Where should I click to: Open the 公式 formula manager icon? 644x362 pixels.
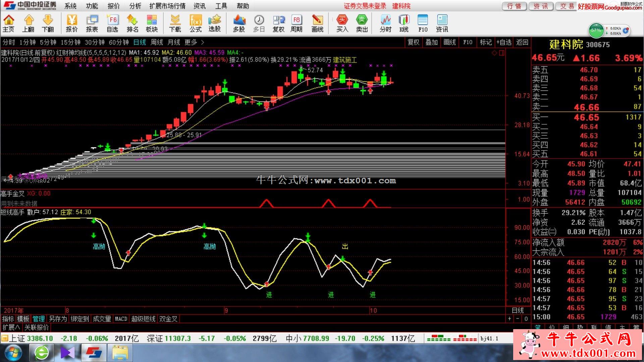(x=196, y=23)
